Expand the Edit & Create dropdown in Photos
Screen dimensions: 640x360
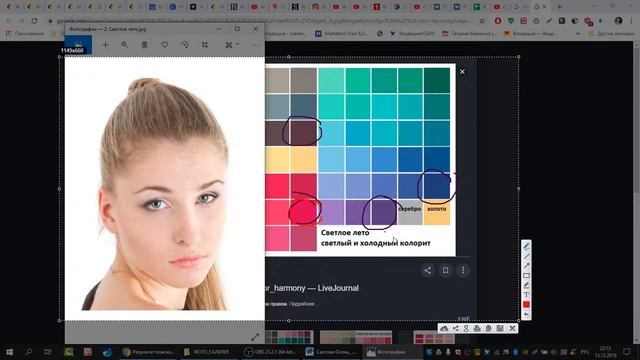(232, 44)
